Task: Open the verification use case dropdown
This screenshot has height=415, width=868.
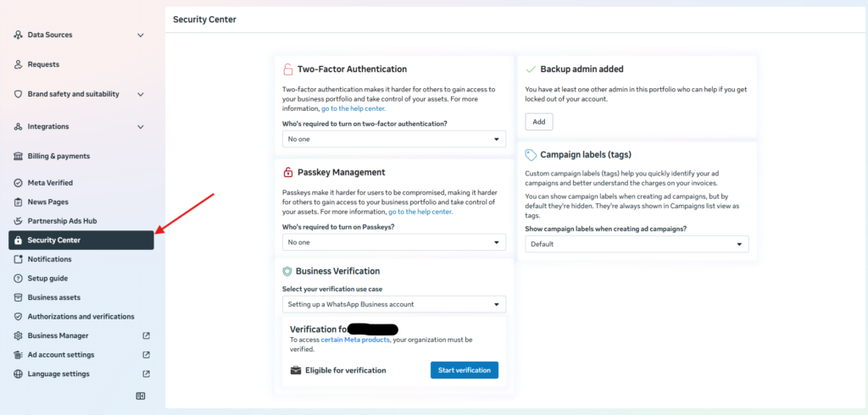Action: [x=393, y=304]
